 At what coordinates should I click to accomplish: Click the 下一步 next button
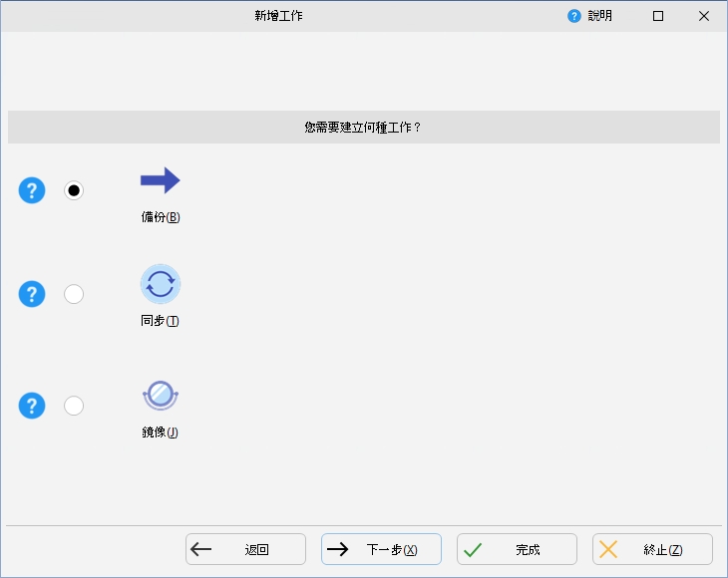[x=381, y=549]
